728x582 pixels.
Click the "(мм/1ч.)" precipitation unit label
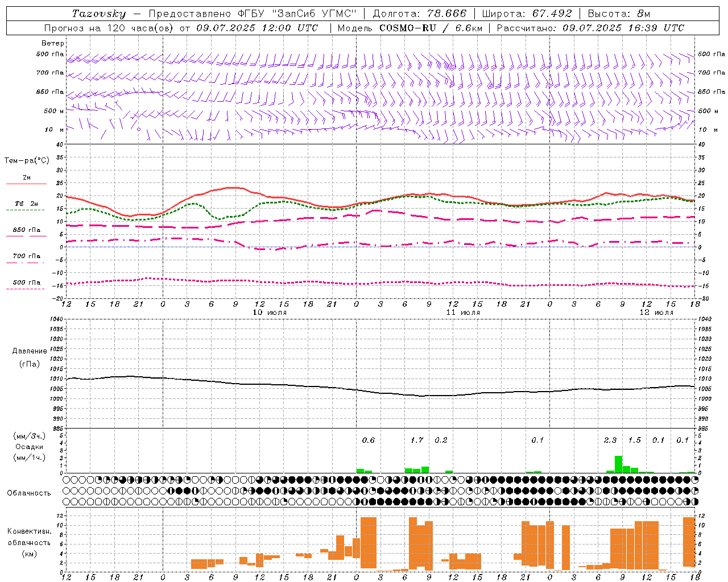pos(30,458)
